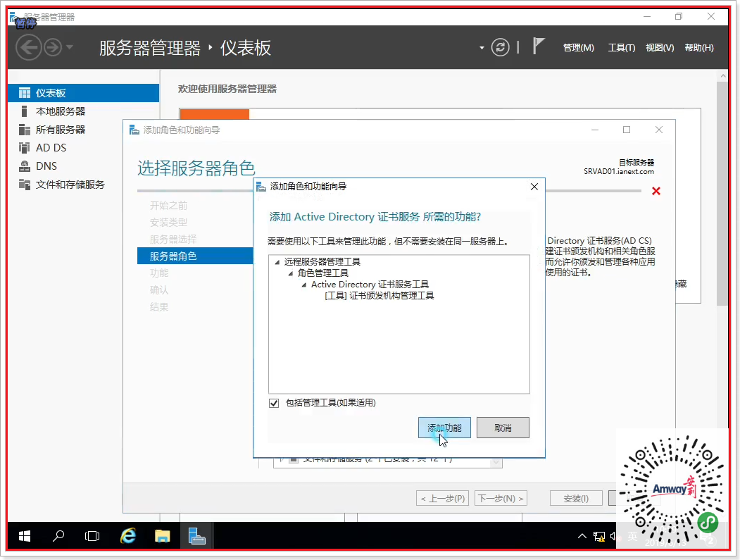Open the 管理(M) menu
The height and width of the screenshot is (560, 740).
point(579,48)
